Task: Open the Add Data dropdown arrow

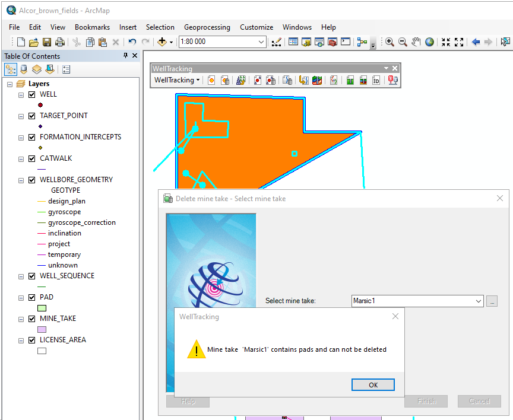Action: click(171, 42)
